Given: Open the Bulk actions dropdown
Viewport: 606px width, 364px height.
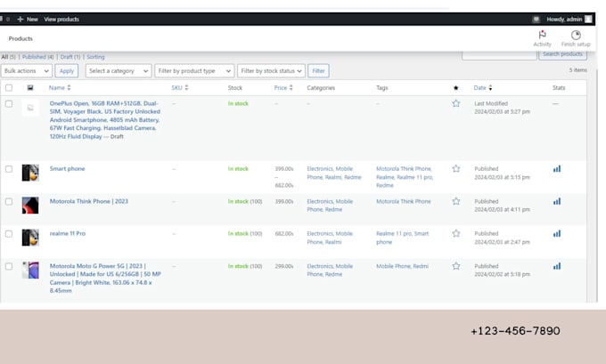Looking at the screenshot, I should pyautogui.click(x=26, y=71).
